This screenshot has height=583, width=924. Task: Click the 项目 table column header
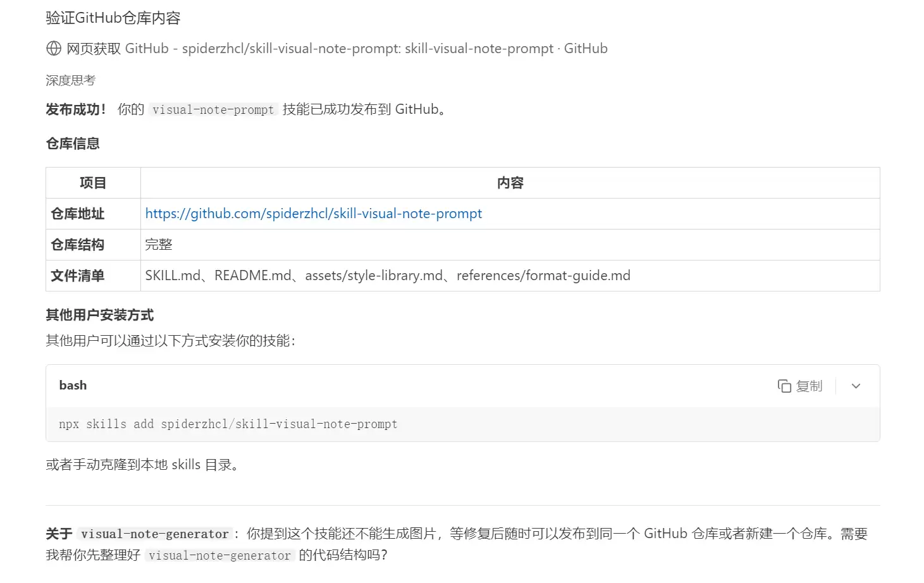93,183
